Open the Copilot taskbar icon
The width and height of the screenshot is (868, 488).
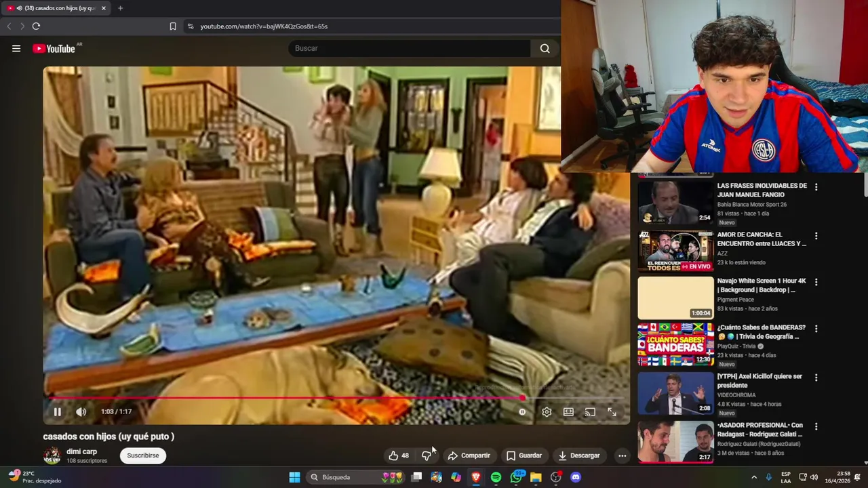point(456,477)
